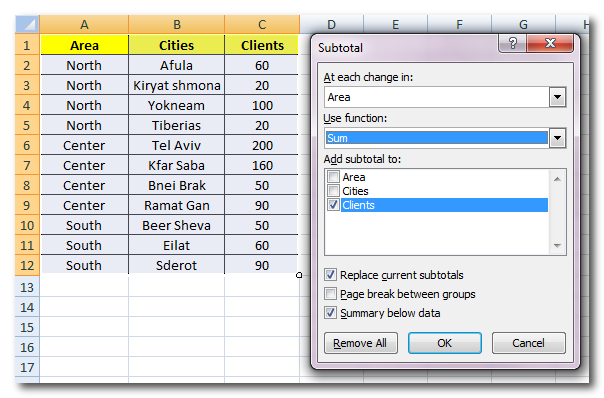This screenshot has width=604, height=398.
Task: Click the Cities header cell
Action: 176,45
